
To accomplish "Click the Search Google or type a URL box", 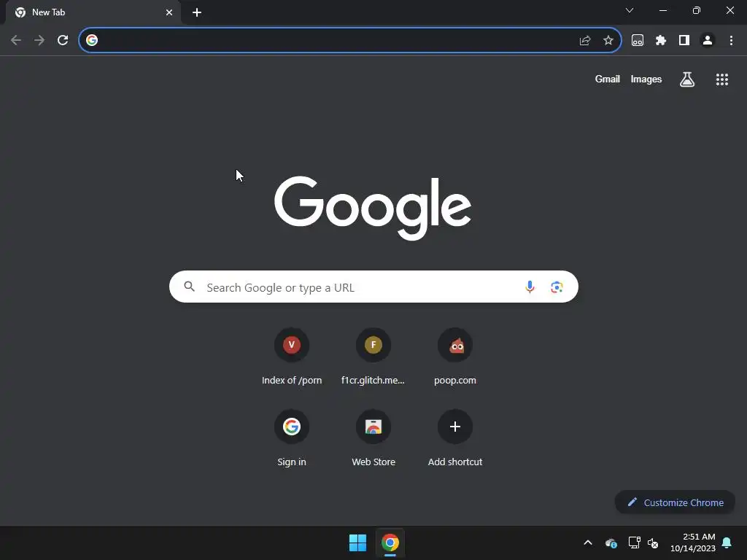I will [x=373, y=287].
